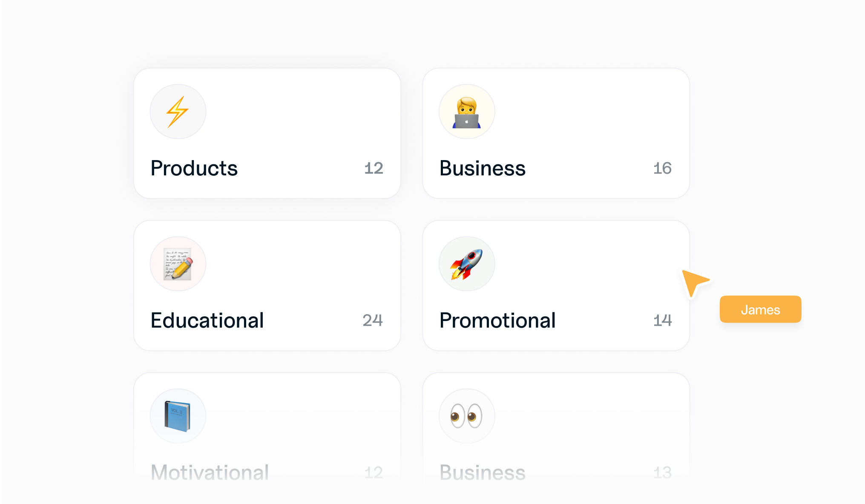Select the pencil and note icon for Educational

click(178, 264)
